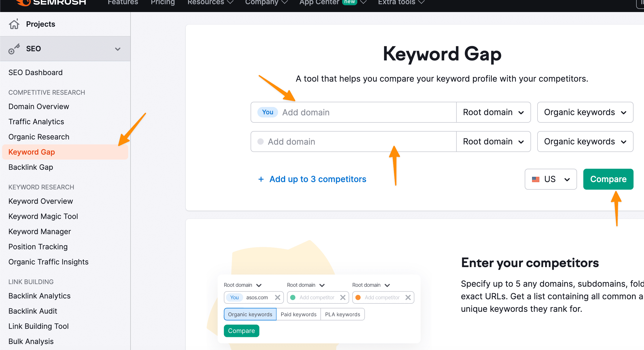This screenshot has width=644, height=350.
Task: Click the Organic Research menu item
Action: pos(39,137)
